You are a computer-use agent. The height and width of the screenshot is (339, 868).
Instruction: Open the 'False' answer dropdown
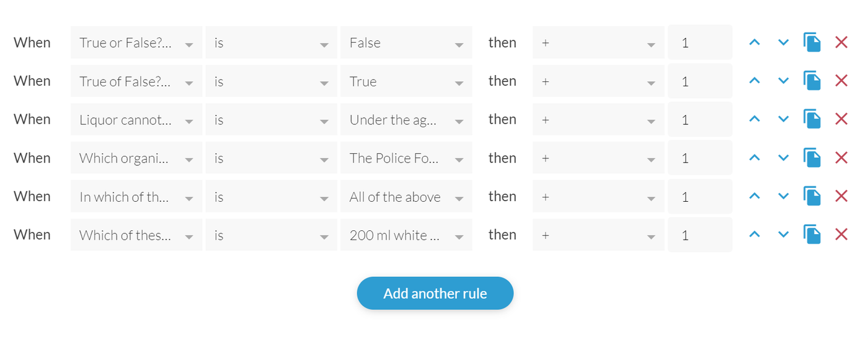click(406, 42)
